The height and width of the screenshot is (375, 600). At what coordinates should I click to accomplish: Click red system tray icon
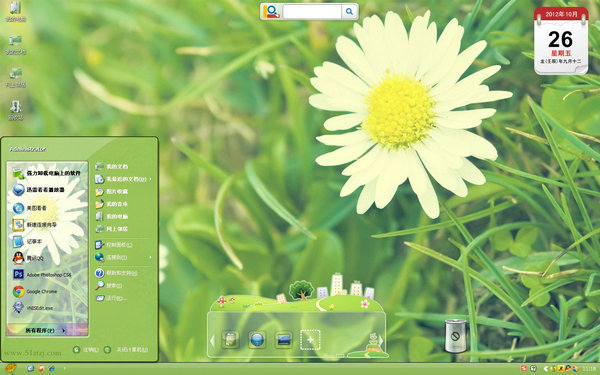524,369
